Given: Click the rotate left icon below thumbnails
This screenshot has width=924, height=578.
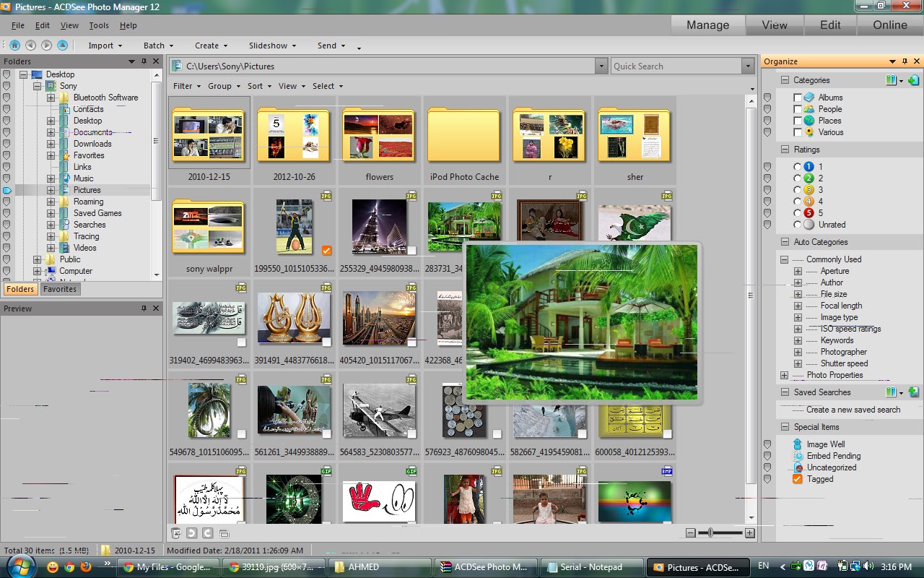Looking at the screenshot, I should [x=191, y=533].
